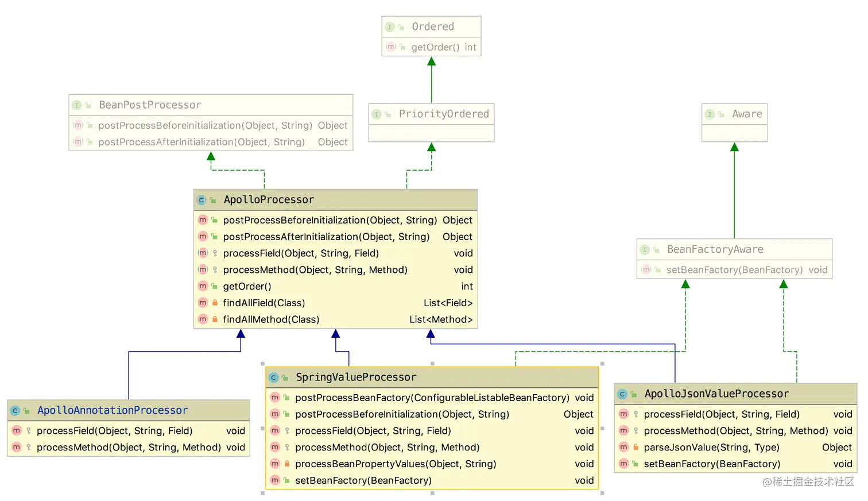Viewport: 868px width, 501px height.
Task: Select the "ApolloJsonValueProcessor" class name
Action: [716, 394]
